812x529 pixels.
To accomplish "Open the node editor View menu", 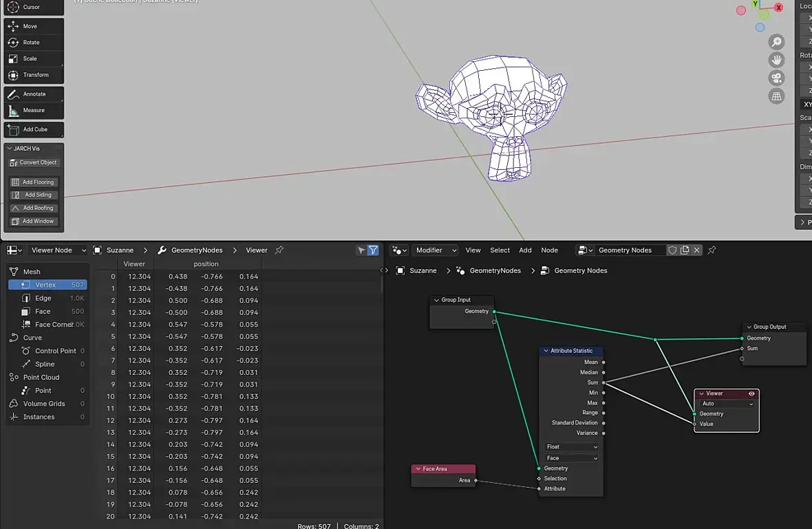I will 473,250.
